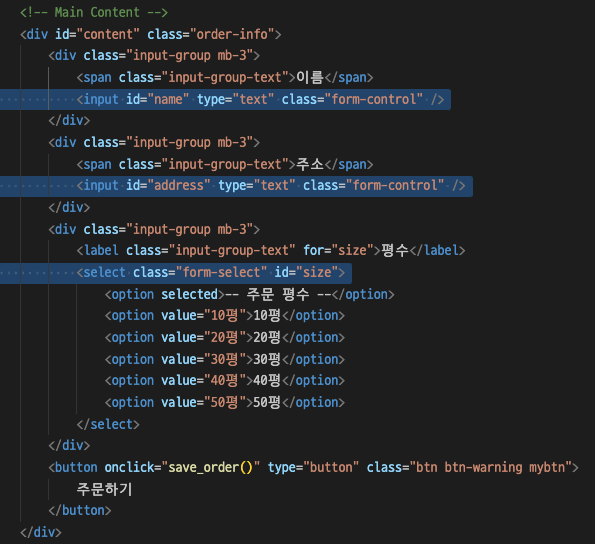The image size is (595, 544).
Task: Click the div id="content" opening tag line
Action: 151,34
